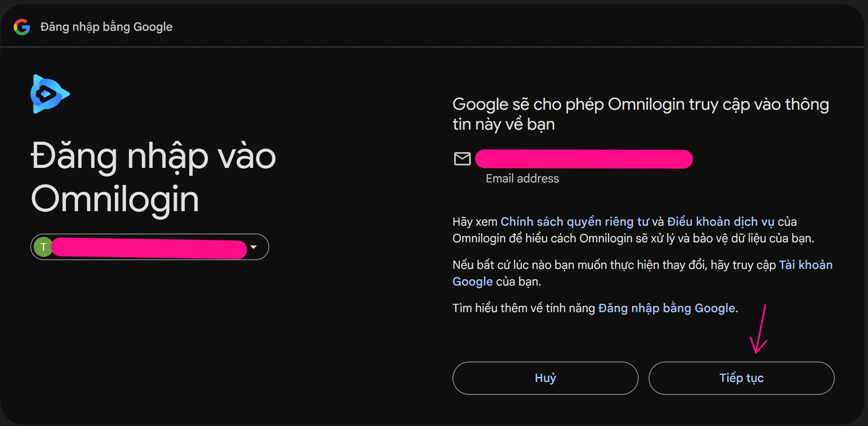The image size is (868, 426).
Task: Follow the Tài khoản Google link
Action: (642, 273)
